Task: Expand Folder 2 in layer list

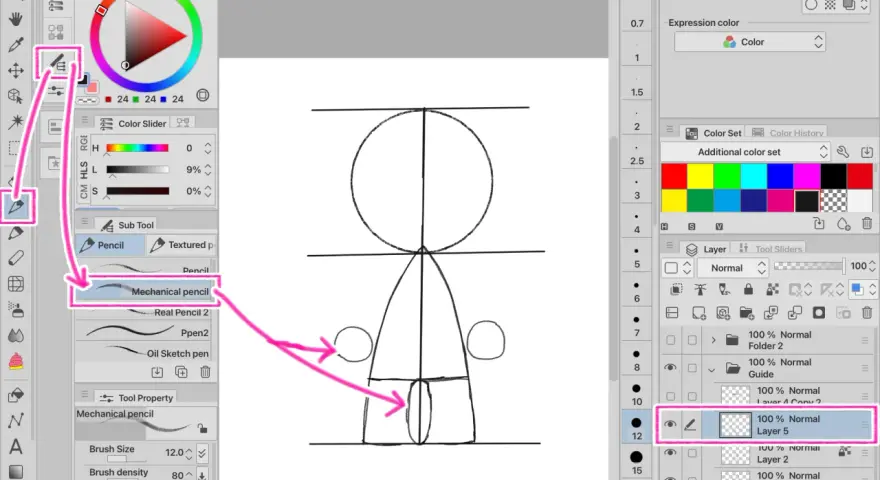Action: click(713, 340)
